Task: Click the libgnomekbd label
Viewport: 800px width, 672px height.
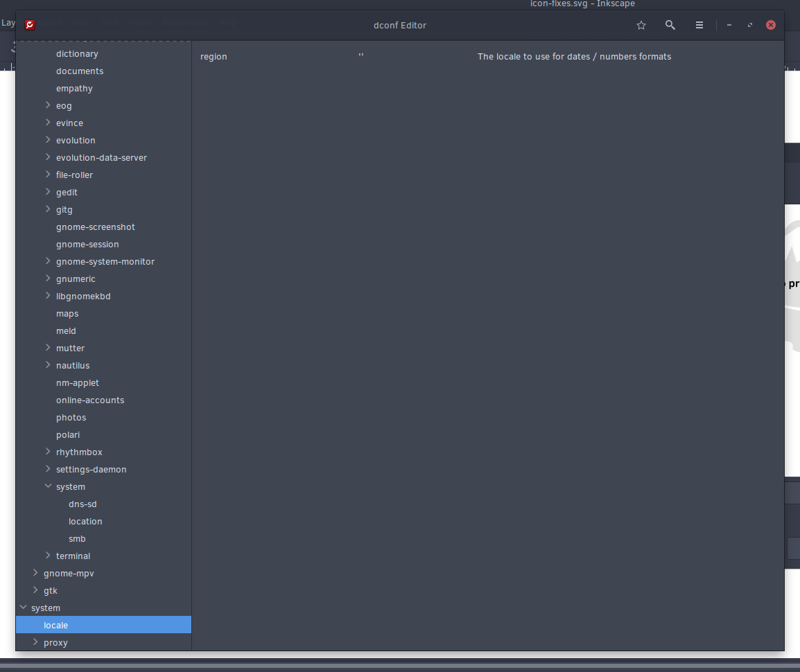Action: click(83, 297)
